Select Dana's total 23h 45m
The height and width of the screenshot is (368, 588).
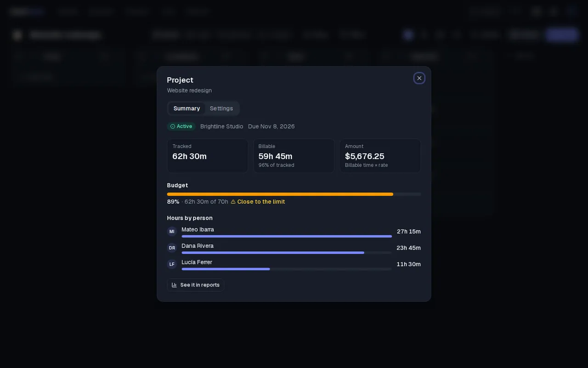coord(408,248)
